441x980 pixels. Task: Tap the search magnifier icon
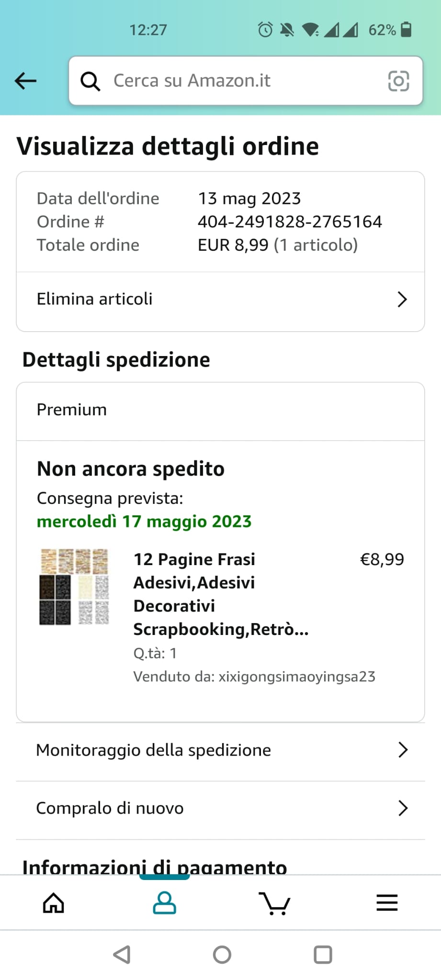coord(90,81)
